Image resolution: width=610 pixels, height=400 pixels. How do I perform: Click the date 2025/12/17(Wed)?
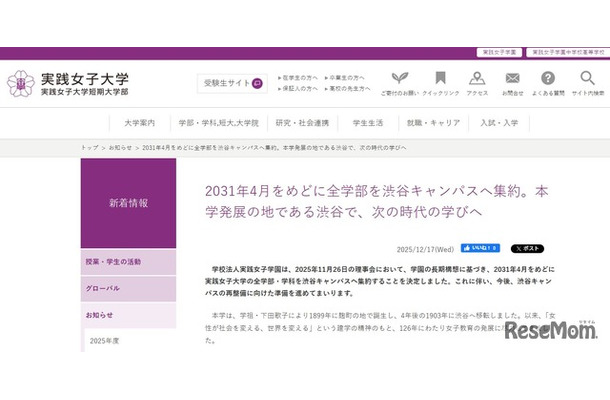point(425,249)
